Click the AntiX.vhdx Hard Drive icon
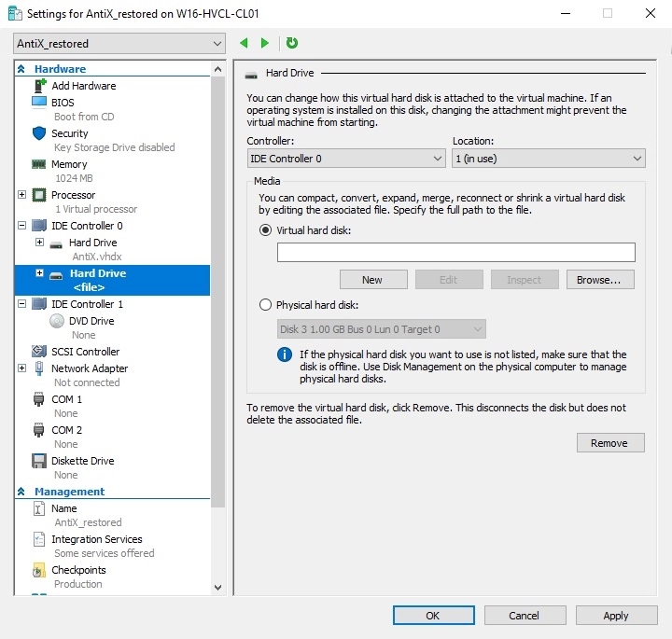Screen dimensions: 672x639 pos(56,245)
